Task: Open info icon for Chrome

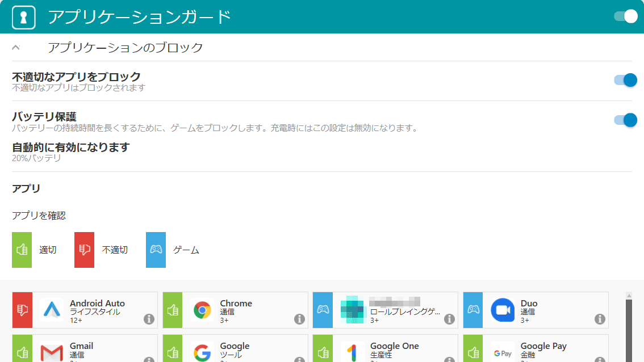Action: click(x=299, y=319)
